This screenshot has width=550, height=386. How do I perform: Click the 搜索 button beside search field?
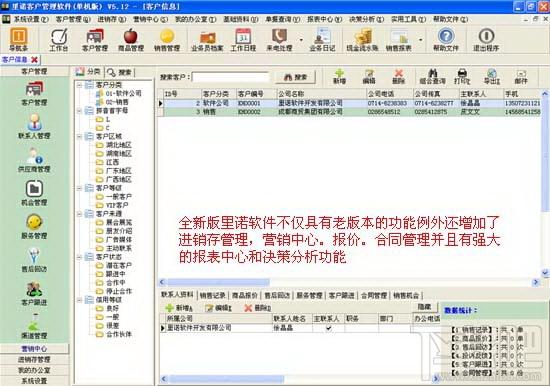[x=295, y=77]
